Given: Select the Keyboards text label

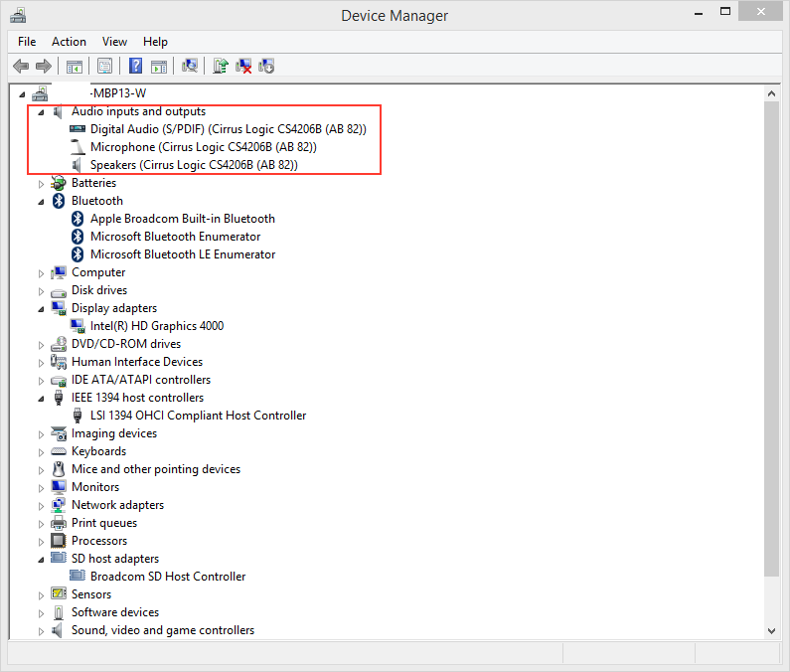Looking at the screenshot, I should [98, 451].
